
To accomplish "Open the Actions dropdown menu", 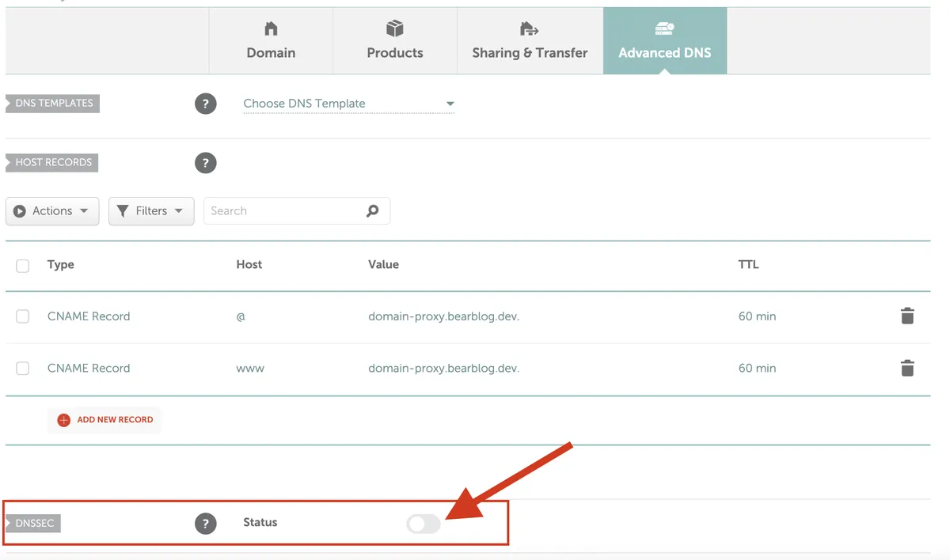I will pos(52,211).
